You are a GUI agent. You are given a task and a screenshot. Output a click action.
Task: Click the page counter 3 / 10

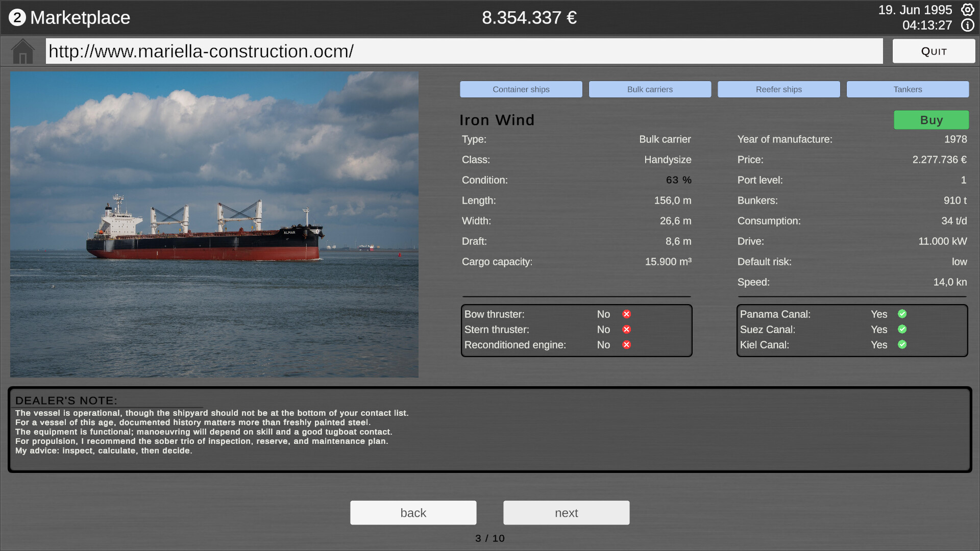pos(490,538)
